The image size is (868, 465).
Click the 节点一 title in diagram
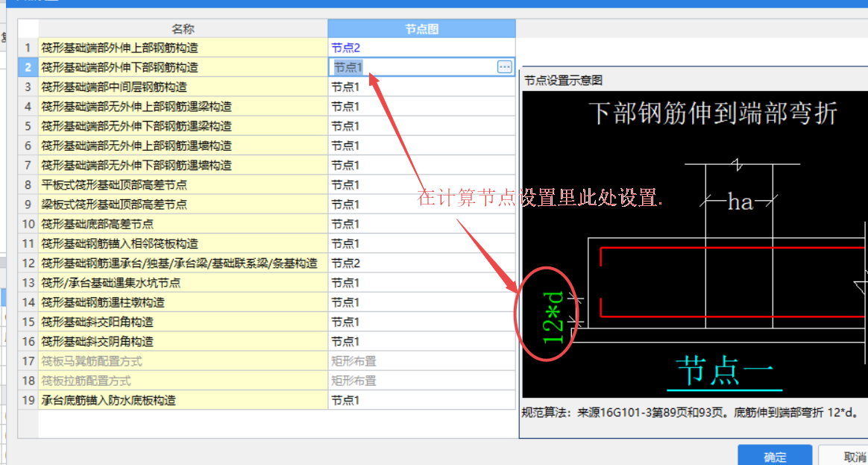[x=724, y=371]
